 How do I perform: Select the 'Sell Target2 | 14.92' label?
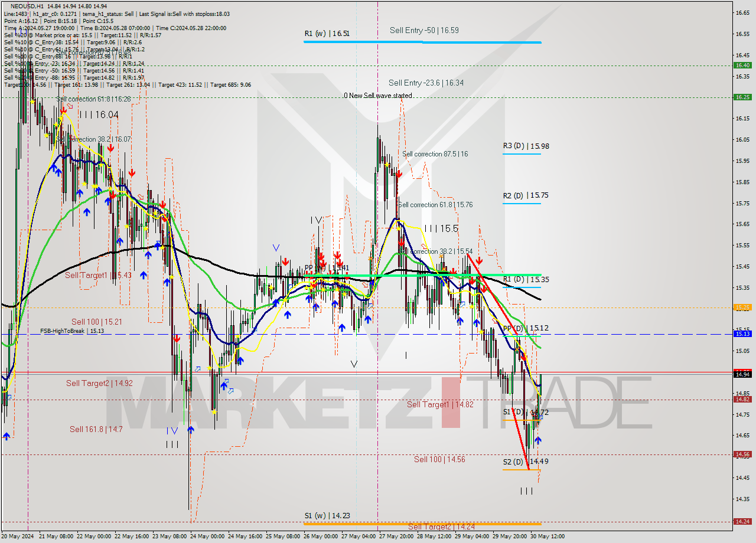click(x=99, y=384)
